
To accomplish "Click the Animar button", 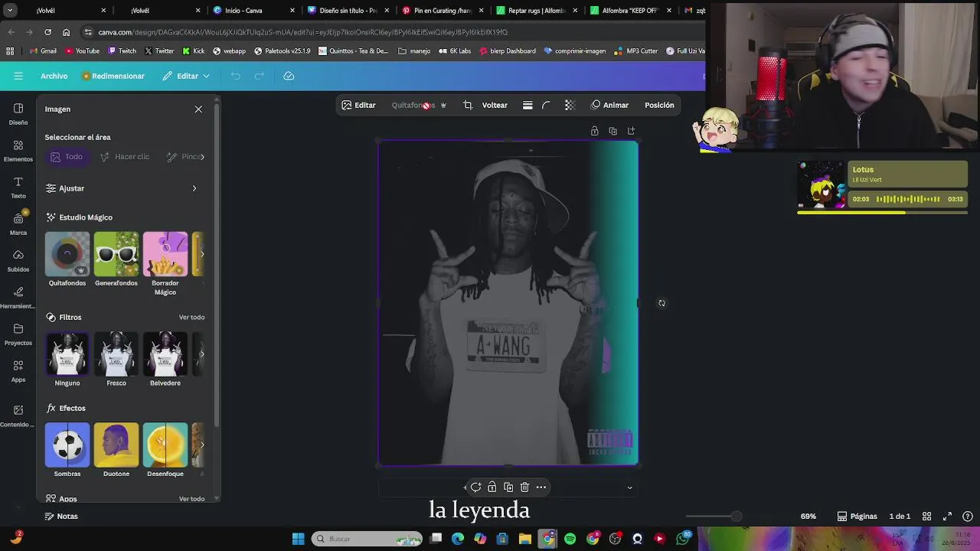I will click(609, 105).
